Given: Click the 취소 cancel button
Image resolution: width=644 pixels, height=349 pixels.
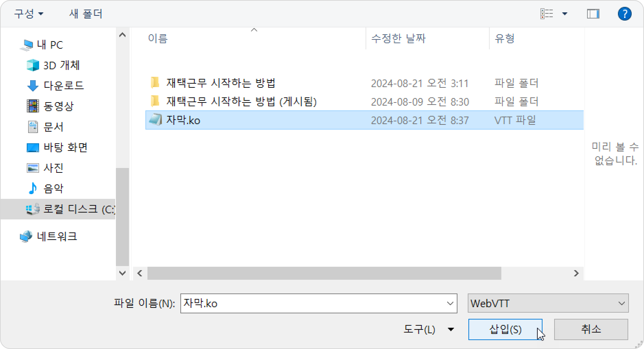Looking at the screenshot, I should click(591, 329).
